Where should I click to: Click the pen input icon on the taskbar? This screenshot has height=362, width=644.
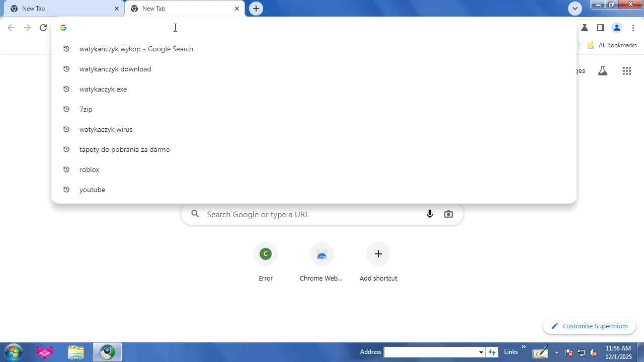(540, 352)
